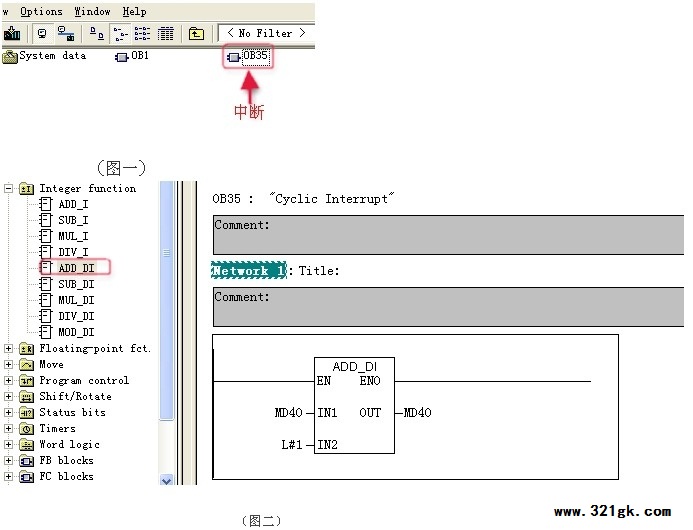Screen dimensions: 693x530
Task: Select the SUB_I instruction
Action: pyautogui.click(x=65, y=220)
